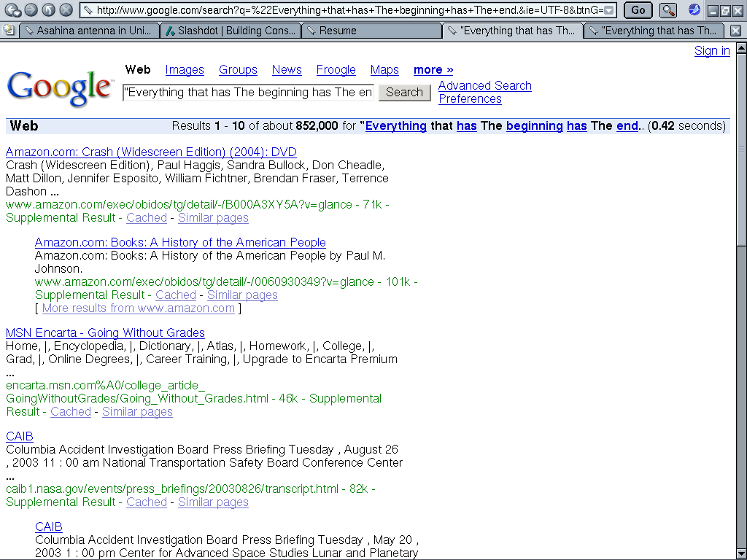View Cached copy of CAIB August 26 result
747x560 pixels.
pyautogui.click(x=146, y=502)
